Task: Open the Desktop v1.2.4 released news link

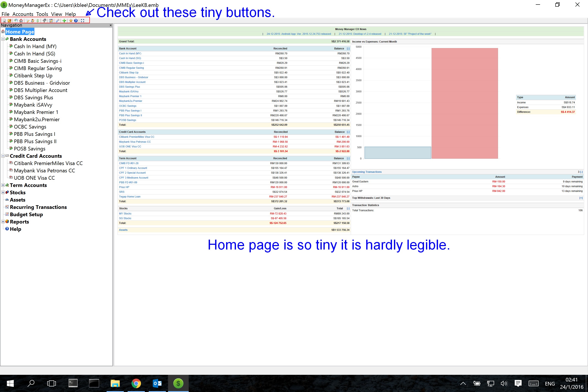Action: pyautogui.click(x=360, y=34)
